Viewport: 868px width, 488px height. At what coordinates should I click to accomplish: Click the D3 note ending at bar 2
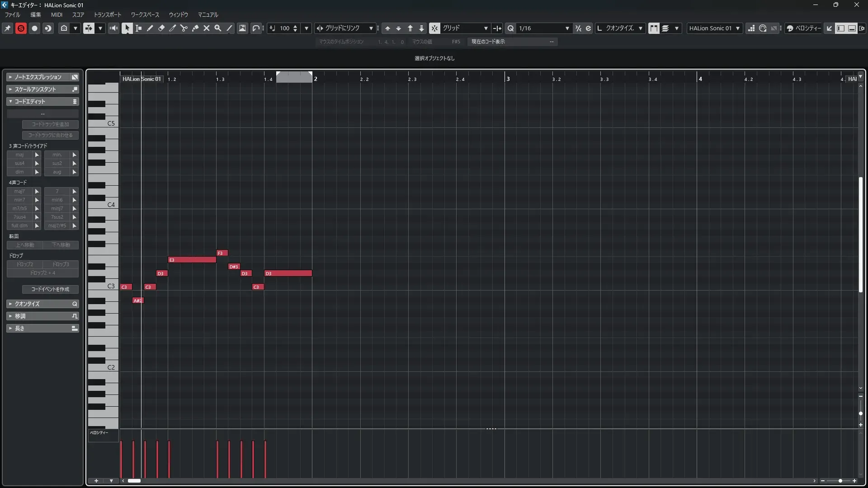tap(288, 273)
